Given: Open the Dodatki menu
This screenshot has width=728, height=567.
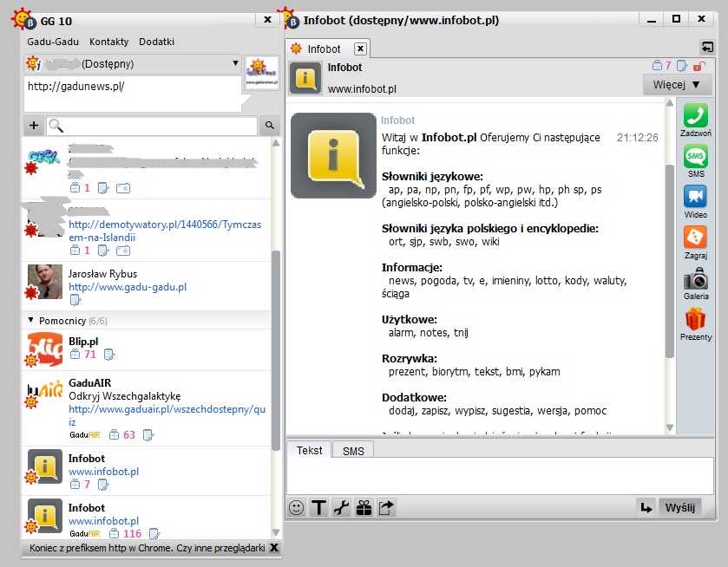Looking at the screenshot, I should click(x=156, y=42).
